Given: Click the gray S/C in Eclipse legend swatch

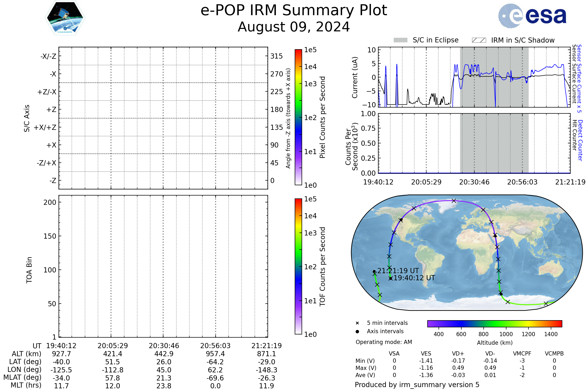Looking at the screenshot, I should (401, 40).
